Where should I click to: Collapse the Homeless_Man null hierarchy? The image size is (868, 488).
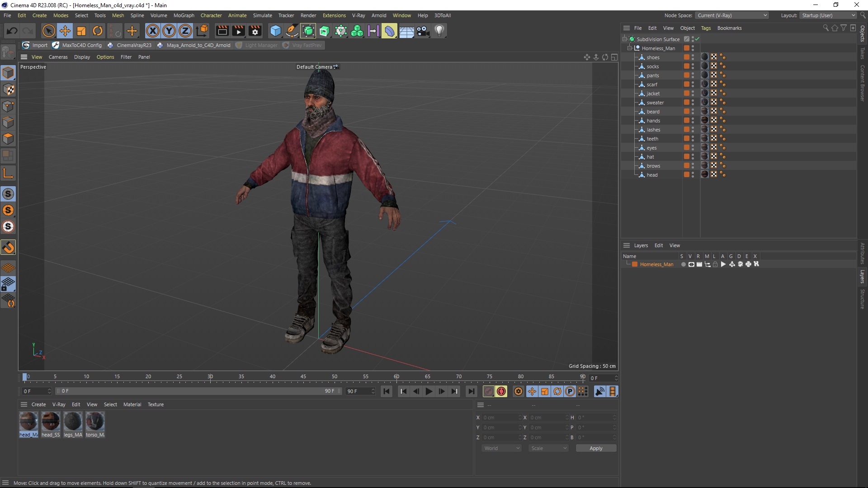[x=629, y=48]
